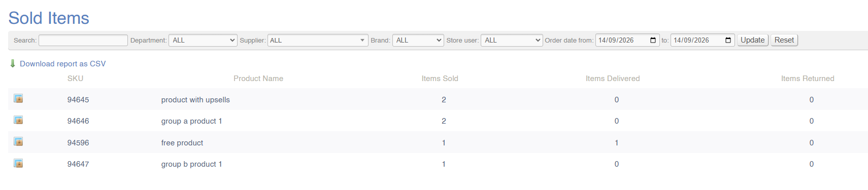This screenshot has width=868, height=190.
Task: Click group b product 1 name
Action: point(191,164)
